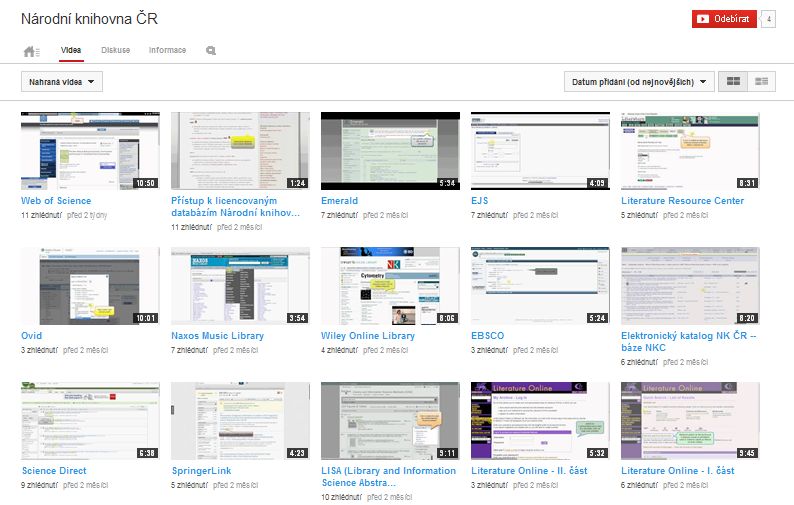Switch to grid view layout
Image resolution: width=794 pixels, height=505 pixels.
tap(733, 82)
